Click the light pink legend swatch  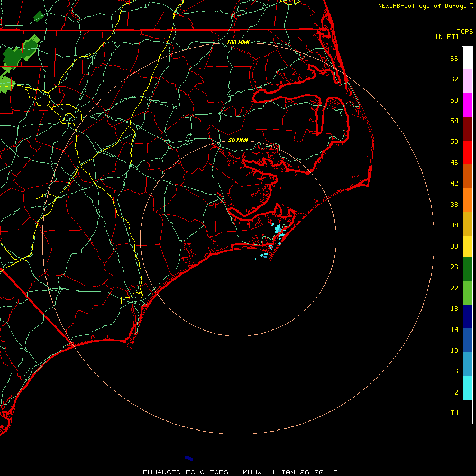[467, 81]
